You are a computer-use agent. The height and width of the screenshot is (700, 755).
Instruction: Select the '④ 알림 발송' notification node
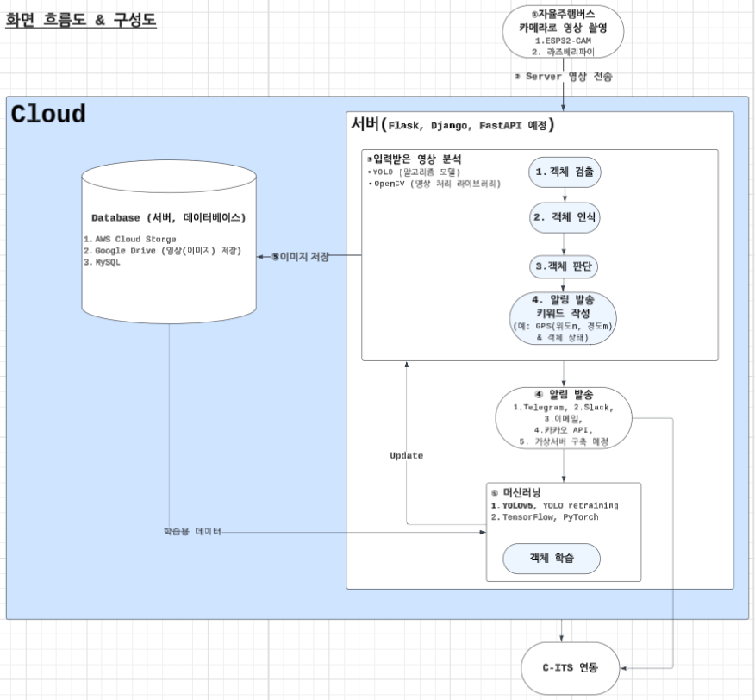564,418
